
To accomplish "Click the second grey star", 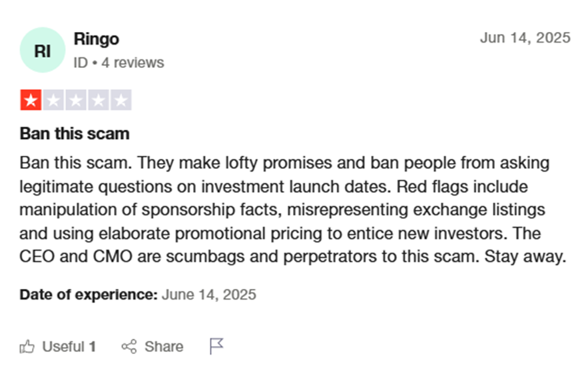I will click(53, 100).
